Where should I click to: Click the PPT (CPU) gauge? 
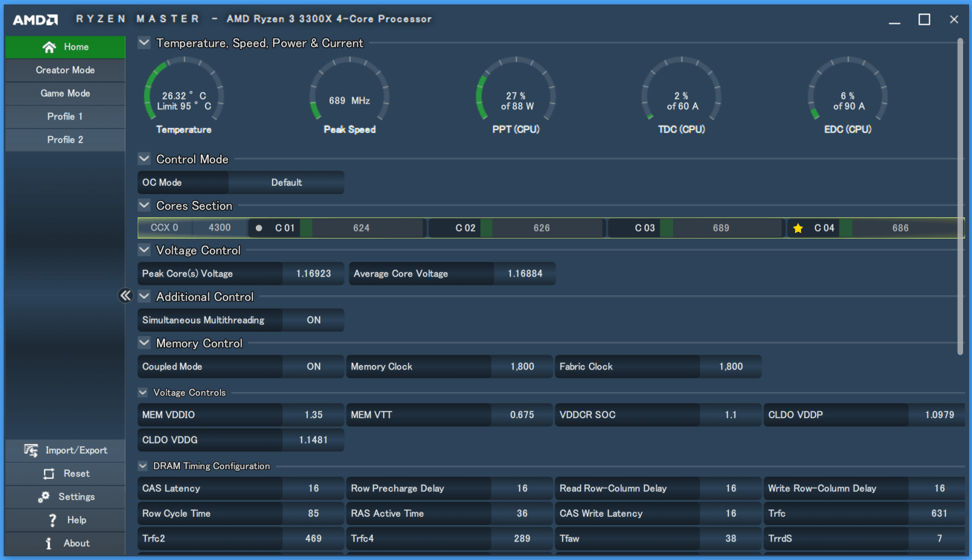click(516, 96)
